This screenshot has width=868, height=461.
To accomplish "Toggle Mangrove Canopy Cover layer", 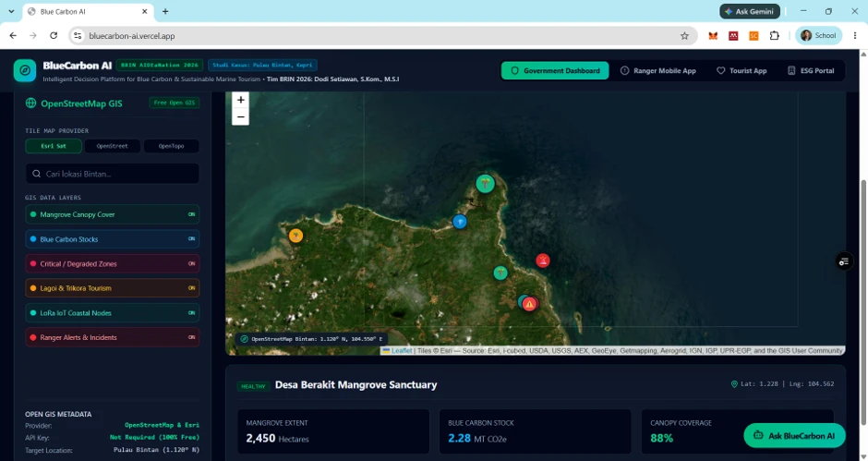I will (113, 214).
